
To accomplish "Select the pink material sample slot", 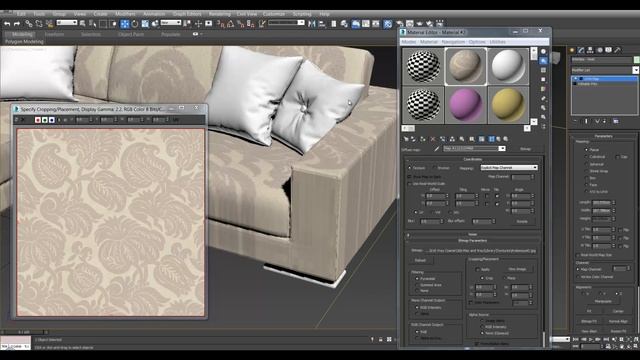I will click(x=466, y=104).
